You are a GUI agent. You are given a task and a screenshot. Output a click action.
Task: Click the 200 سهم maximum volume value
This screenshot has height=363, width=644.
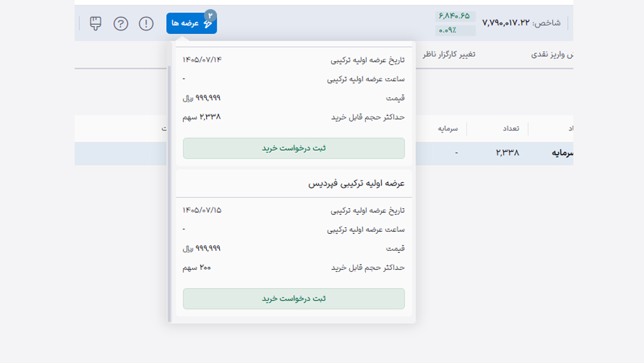point(197,267)
